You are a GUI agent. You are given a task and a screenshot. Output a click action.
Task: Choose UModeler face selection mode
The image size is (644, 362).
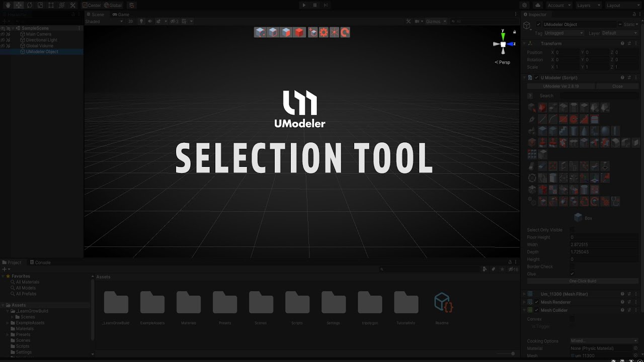(286, 32)
